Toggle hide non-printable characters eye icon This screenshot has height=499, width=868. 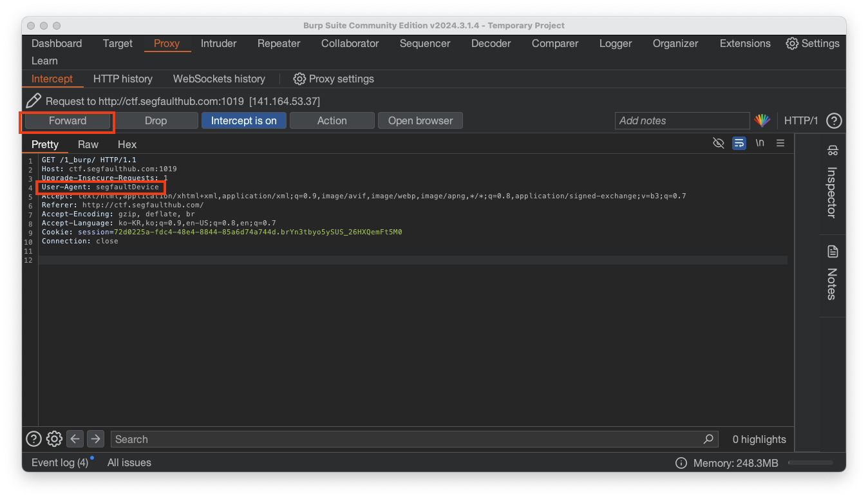point(719,143)
